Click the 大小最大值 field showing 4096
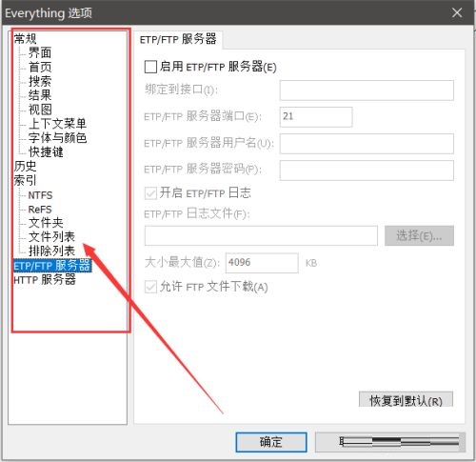The height and width of the screenshot is (462, 476). 262,263
